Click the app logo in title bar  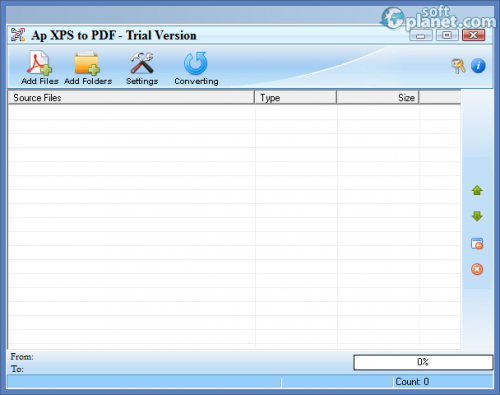[18, 35]
